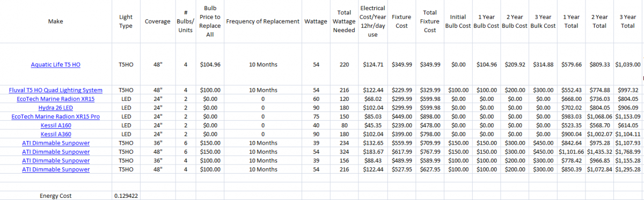Click Aquatic Life bulb price cell $104.96
Image resolution: width=644 pixels, height=200 pixels.
210,65
